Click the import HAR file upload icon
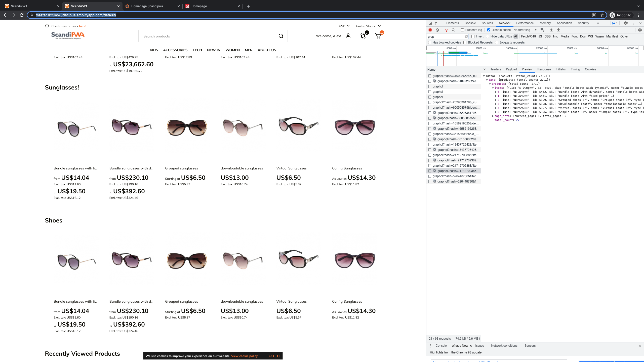The image size is (644, 362). 551,30
